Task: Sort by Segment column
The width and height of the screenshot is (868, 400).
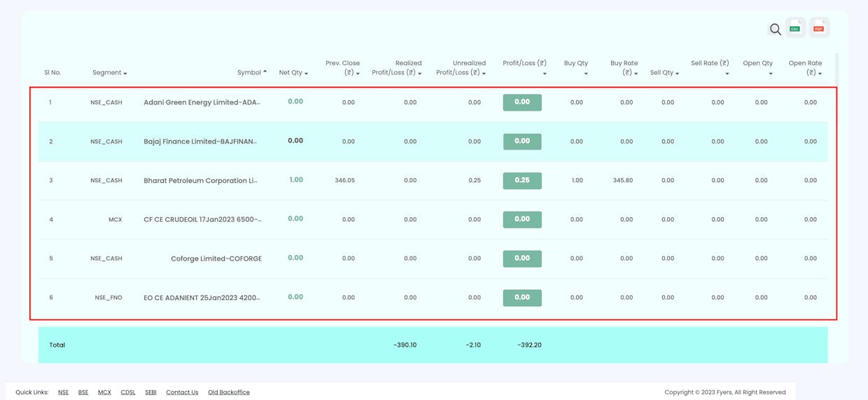Action: click(x=109, y=73)
